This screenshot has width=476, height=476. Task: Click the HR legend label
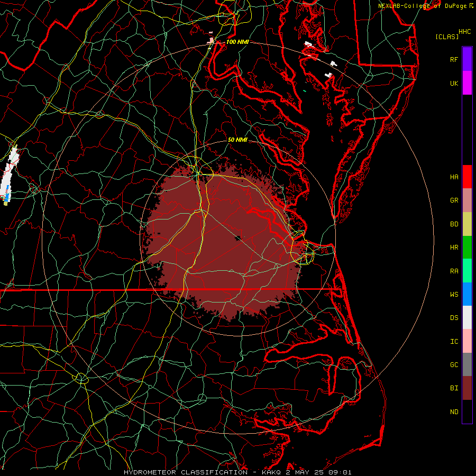pos(454,248)
